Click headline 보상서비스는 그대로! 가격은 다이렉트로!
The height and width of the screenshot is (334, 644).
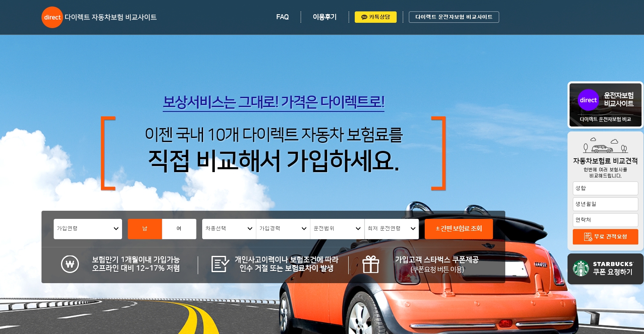point(273,102)
